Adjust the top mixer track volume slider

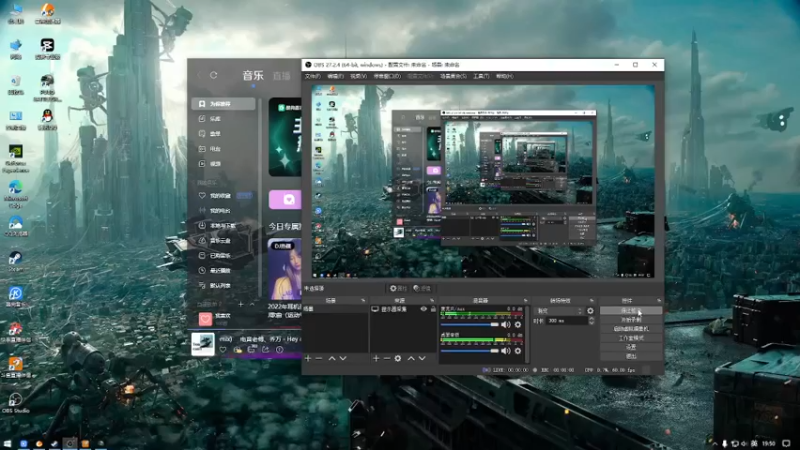click(x=469, y=324)
